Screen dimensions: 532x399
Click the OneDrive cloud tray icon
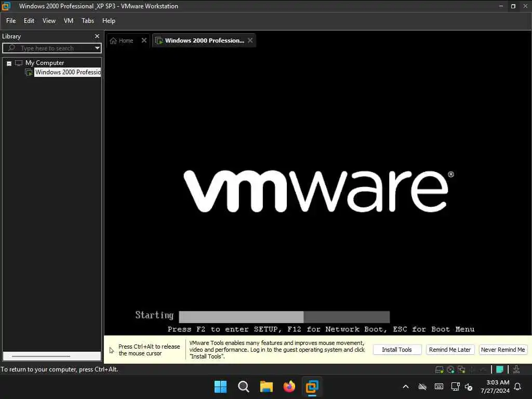point(422,387)
